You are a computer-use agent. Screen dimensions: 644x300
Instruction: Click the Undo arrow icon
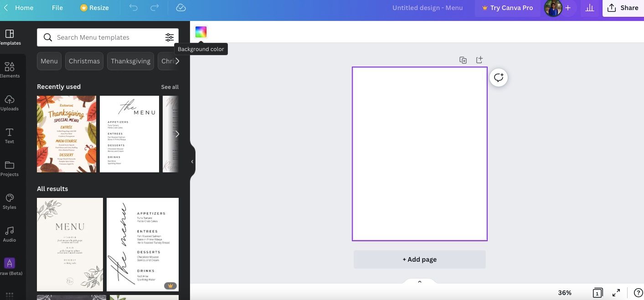[133, 7]
